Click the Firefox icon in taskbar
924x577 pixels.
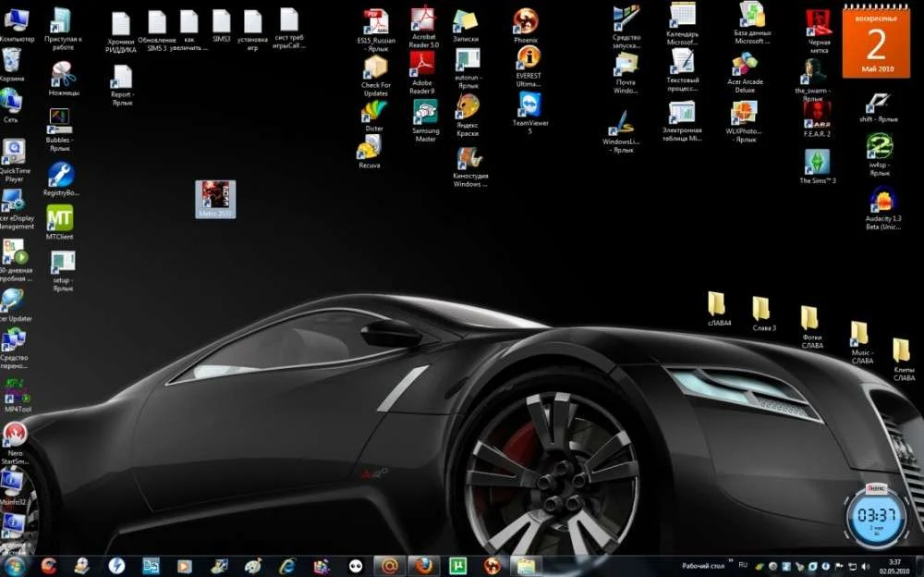coord(423,565)
